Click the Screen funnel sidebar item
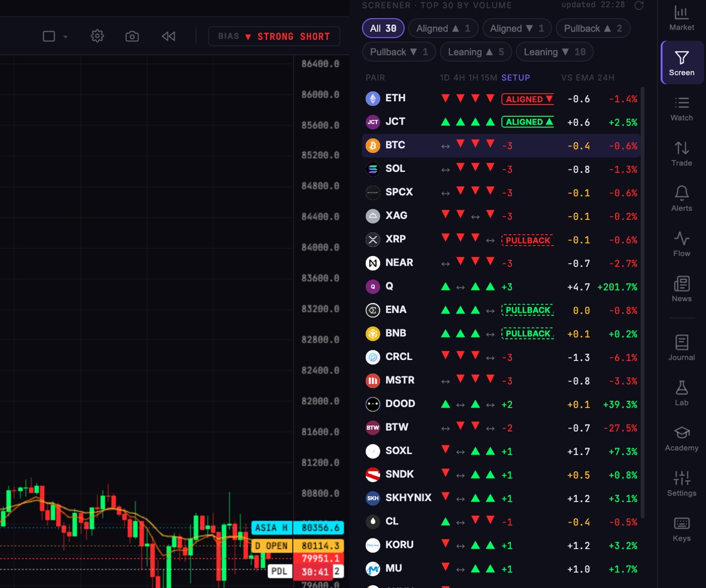 coord(681,64)
